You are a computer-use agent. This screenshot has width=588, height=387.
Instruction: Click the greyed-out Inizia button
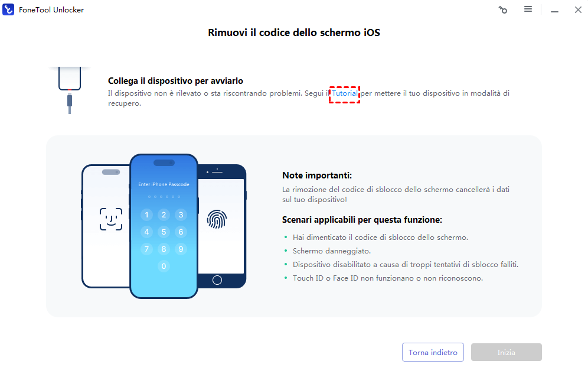507,352
